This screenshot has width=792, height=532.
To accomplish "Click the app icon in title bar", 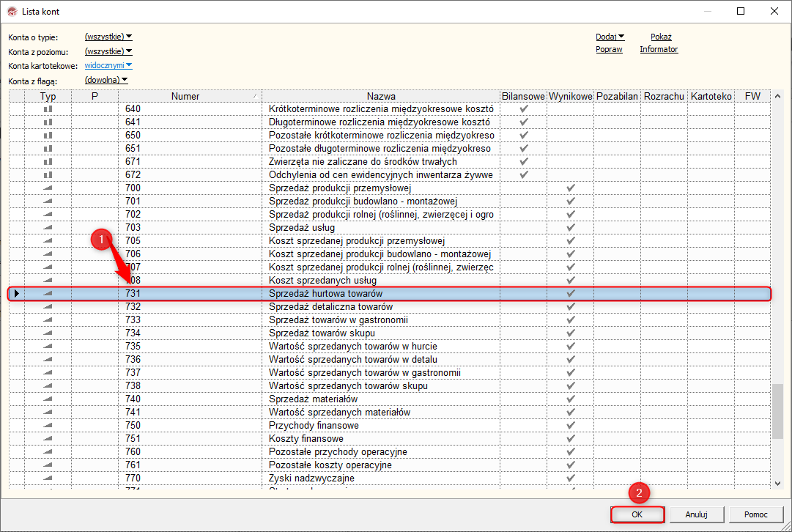I will [x=11, y=11].
